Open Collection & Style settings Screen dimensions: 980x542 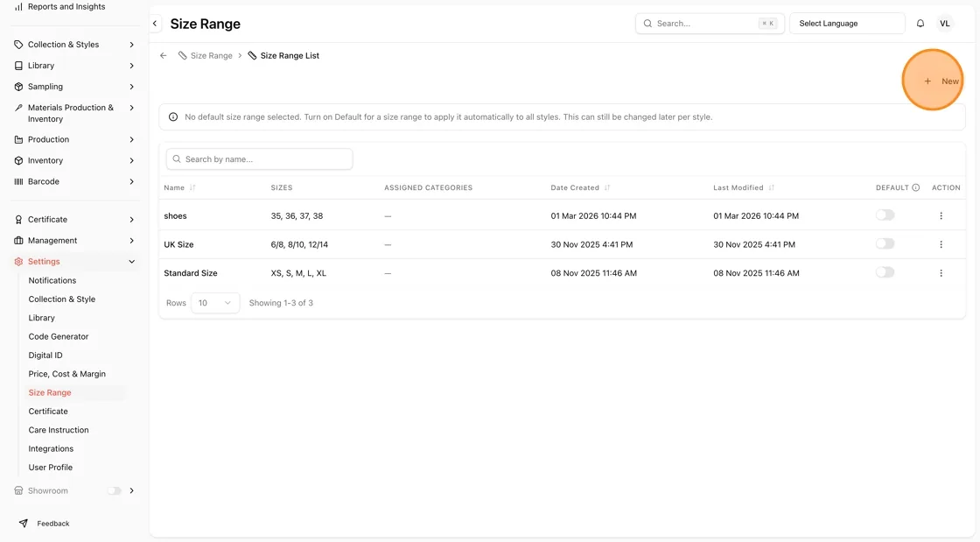[62, 299]
